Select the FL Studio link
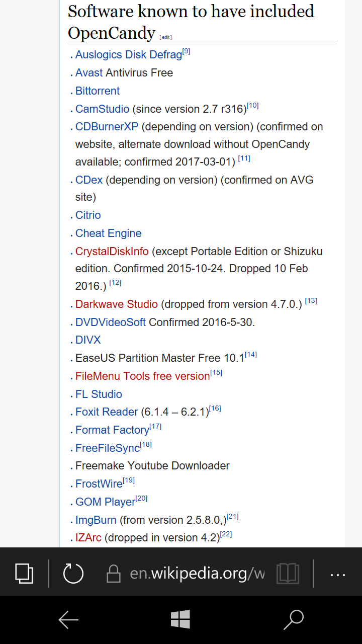This screenshot has height=644, width=362. pos(99,394)
